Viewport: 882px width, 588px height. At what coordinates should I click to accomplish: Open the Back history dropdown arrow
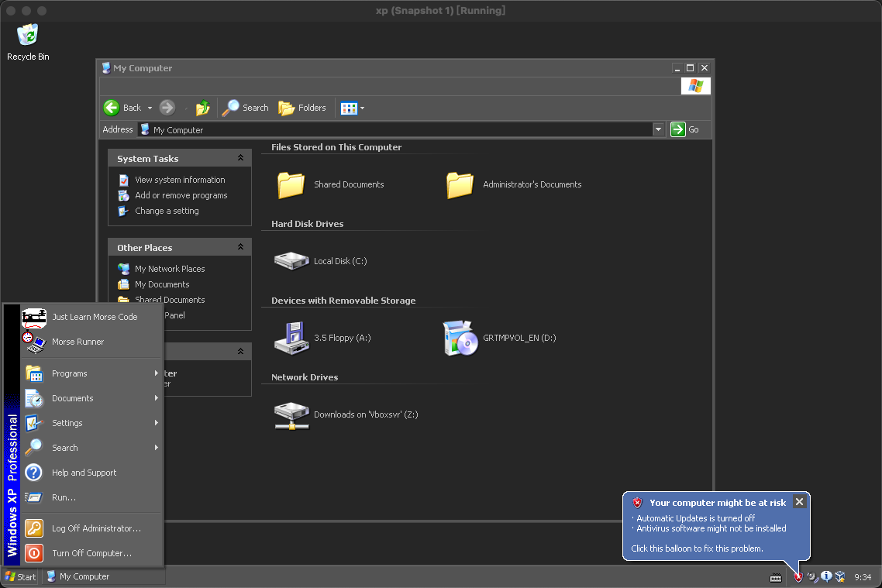150,108
